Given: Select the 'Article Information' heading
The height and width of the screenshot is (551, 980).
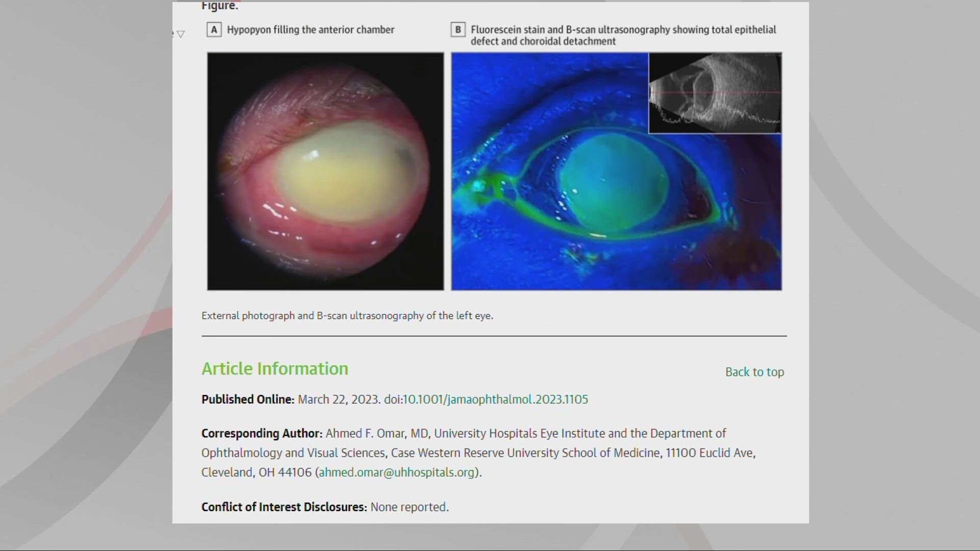Looking at the screenshot, I should pos(275,369).
